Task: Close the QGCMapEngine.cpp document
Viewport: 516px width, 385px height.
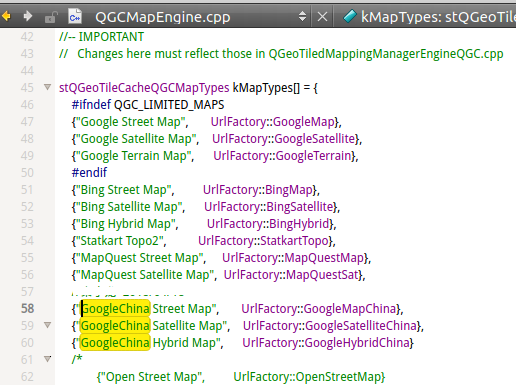Action: pos(322,16)
